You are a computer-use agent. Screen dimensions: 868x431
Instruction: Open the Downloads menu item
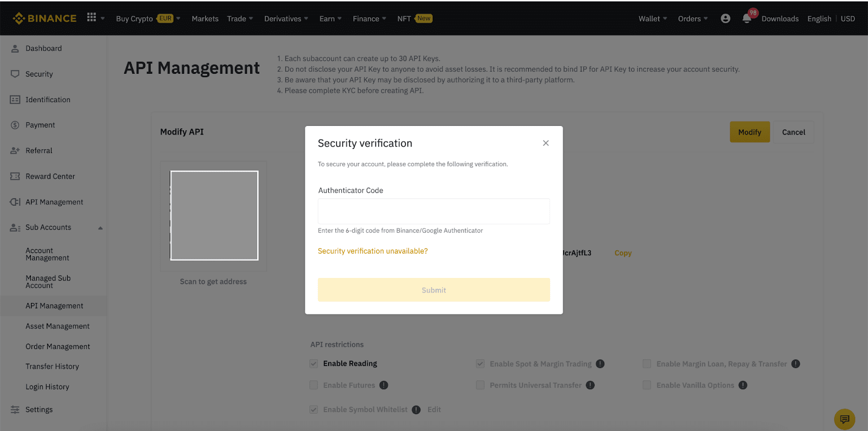(x=780, y=18)
